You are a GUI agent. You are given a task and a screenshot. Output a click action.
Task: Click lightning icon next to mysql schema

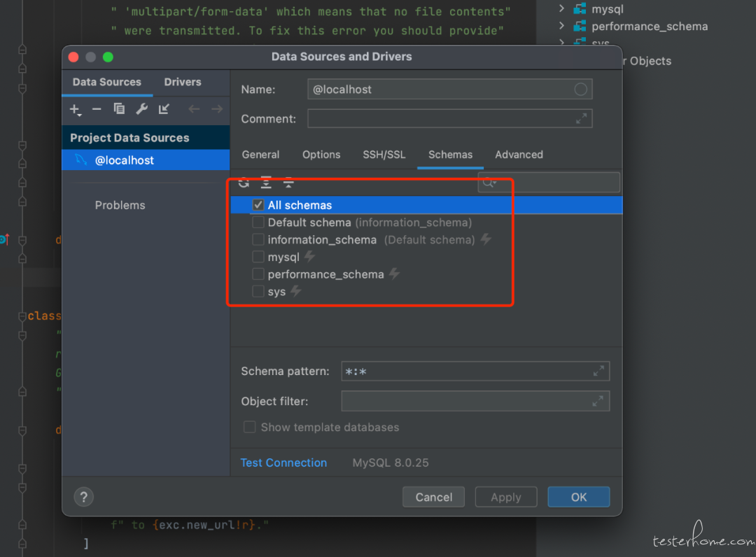click(x=309, y=256)
